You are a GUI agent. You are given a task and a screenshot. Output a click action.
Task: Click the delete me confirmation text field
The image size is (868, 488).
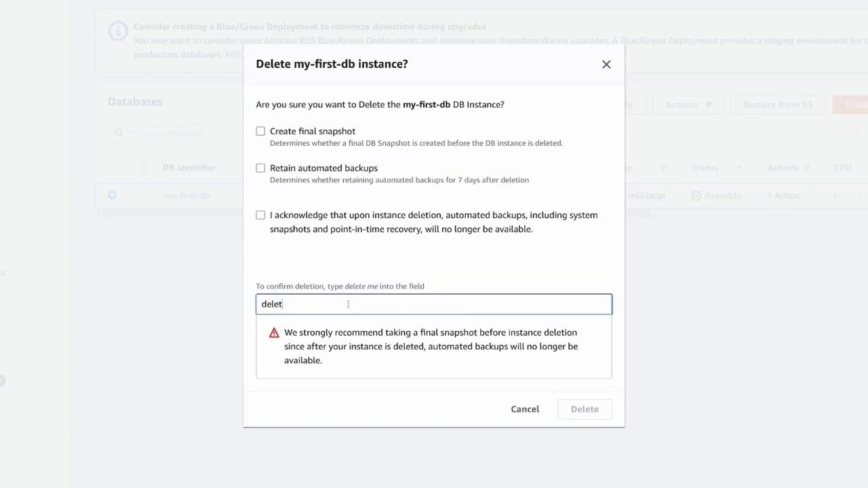pos(434,304)
